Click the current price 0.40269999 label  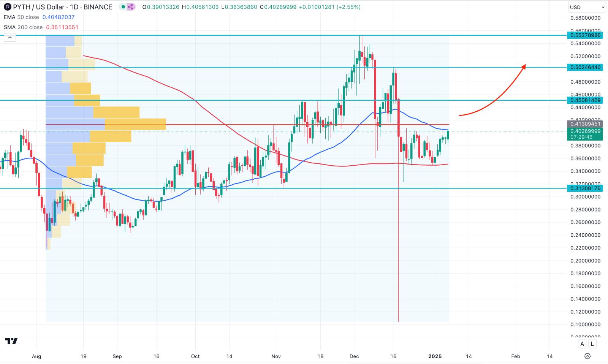pos(585,131)
